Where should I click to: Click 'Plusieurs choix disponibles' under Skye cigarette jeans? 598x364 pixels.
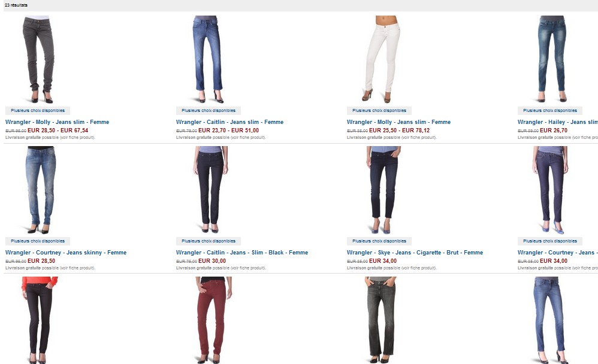(x=379, y=241)
